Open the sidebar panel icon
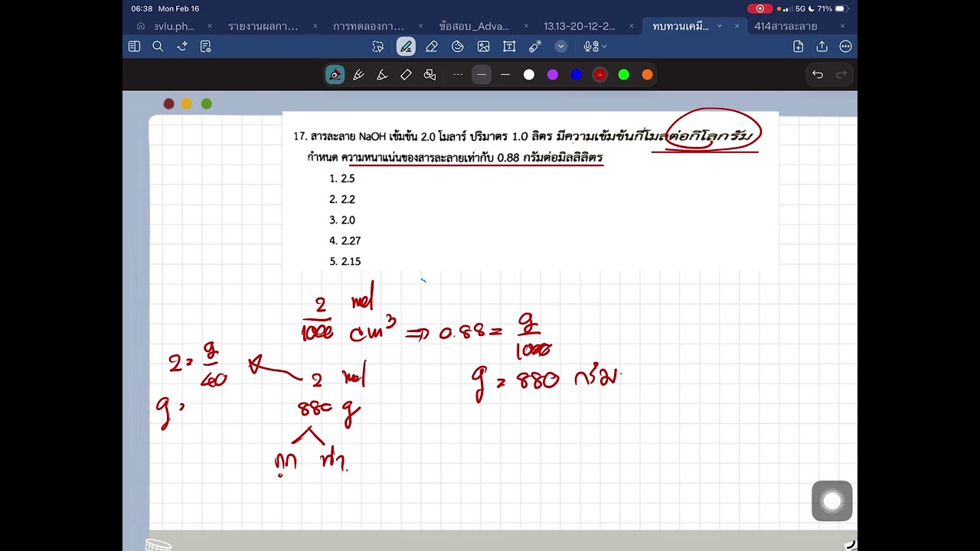 (134, 47)
